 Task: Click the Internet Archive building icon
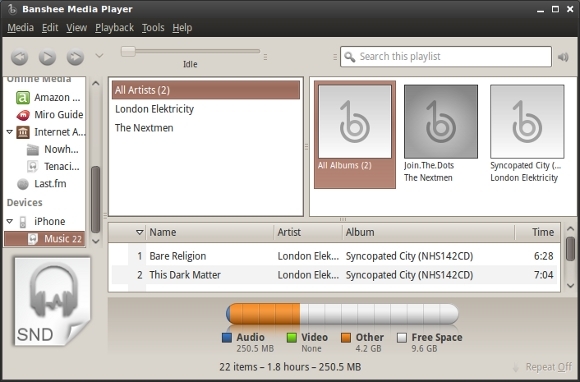click(23, 132)
